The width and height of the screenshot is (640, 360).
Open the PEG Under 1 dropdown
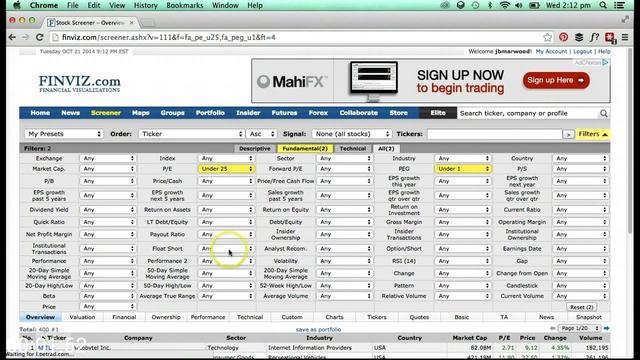click(x=463, y=169)
